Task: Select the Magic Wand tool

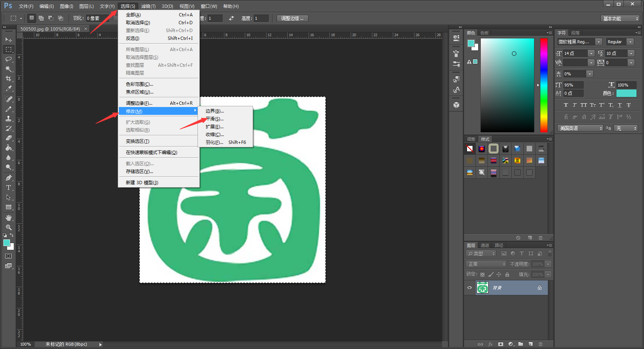Action: [x=9, y=69]
